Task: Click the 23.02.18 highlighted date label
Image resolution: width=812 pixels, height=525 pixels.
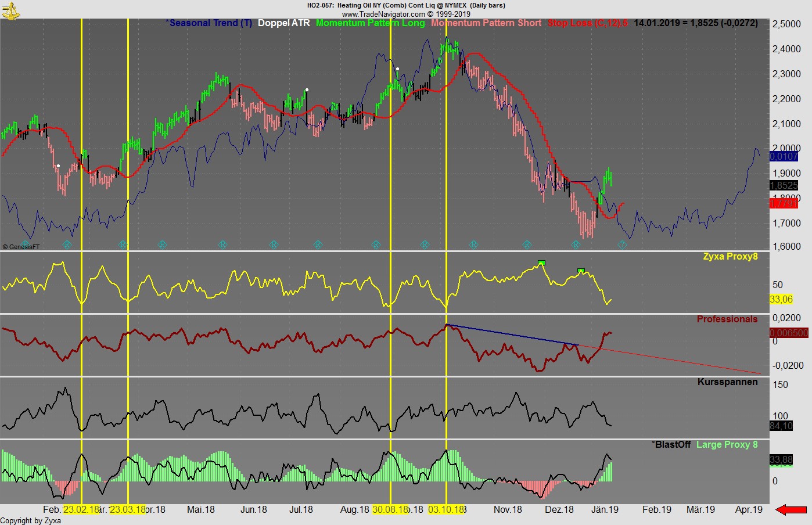Action: click(81, 509)
